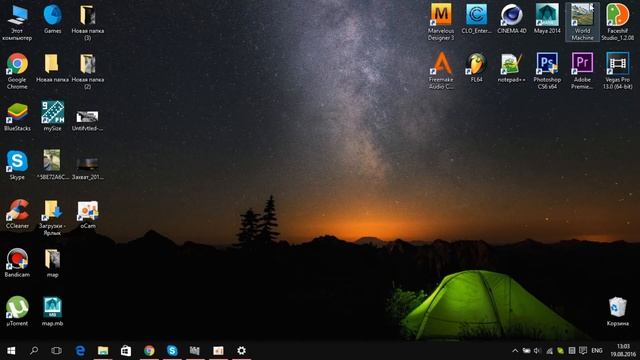Select the CLO_Enter desktop shortcut
The height and width of the screenshot is (360, 640).
pos(476,19)
